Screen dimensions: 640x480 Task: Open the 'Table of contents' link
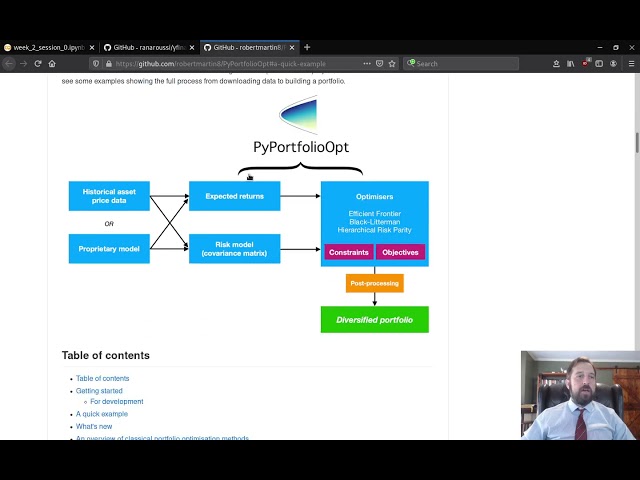pos(102,378)
